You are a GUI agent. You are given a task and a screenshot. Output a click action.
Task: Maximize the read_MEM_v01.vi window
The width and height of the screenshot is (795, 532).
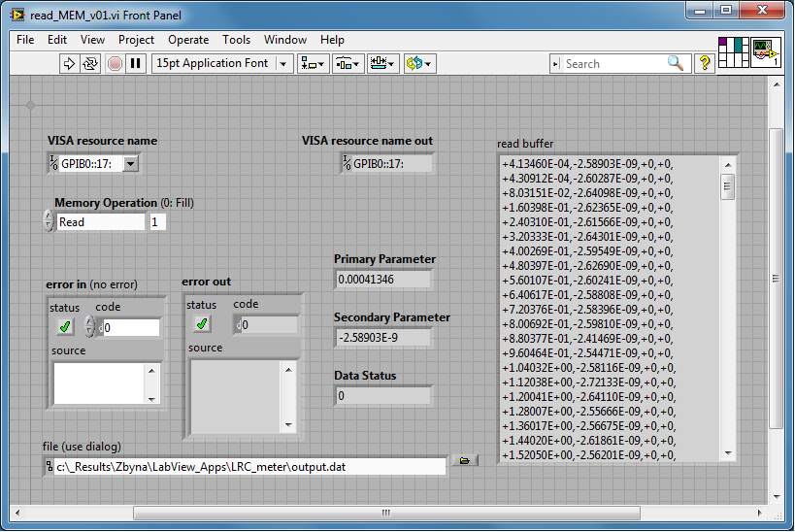pos(726,10)
